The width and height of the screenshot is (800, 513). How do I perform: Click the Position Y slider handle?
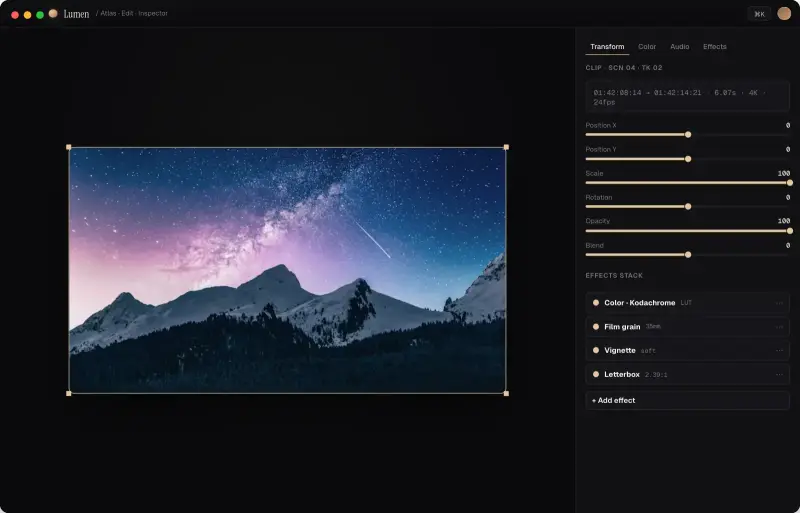[x=688, y=159]
